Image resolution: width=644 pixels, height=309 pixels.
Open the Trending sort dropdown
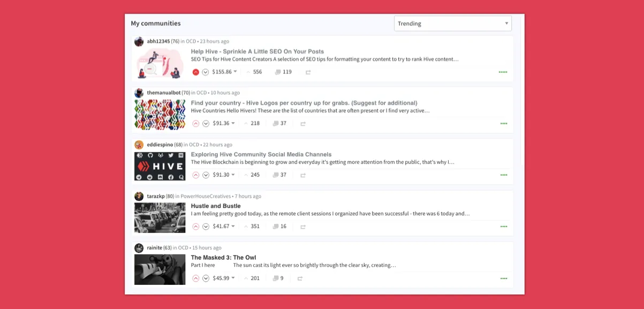[x=453, y=24]
